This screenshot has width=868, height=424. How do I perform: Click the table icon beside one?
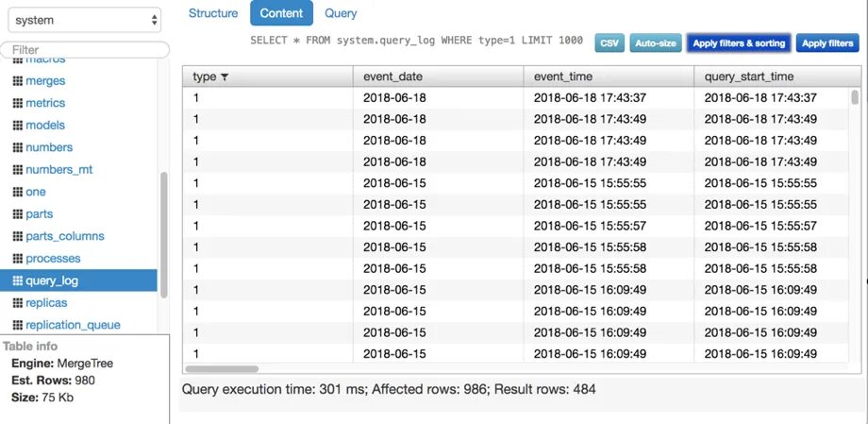tap(17, 192)
